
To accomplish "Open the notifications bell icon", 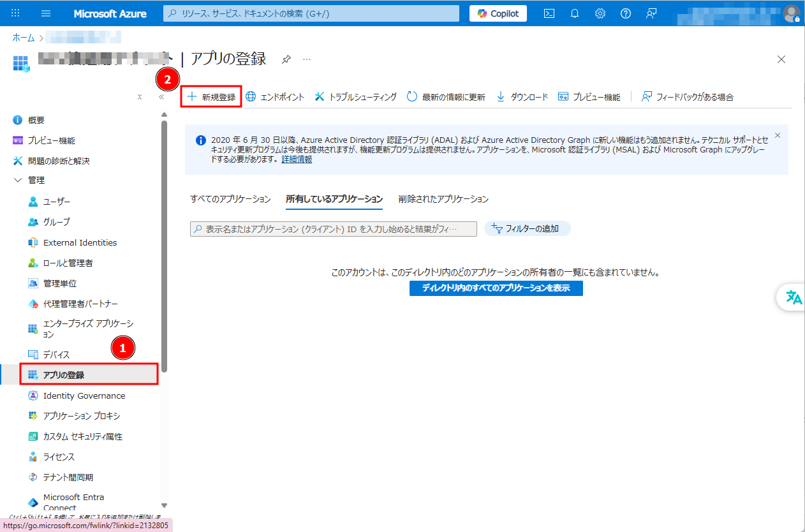I will (x=574, y=13).
